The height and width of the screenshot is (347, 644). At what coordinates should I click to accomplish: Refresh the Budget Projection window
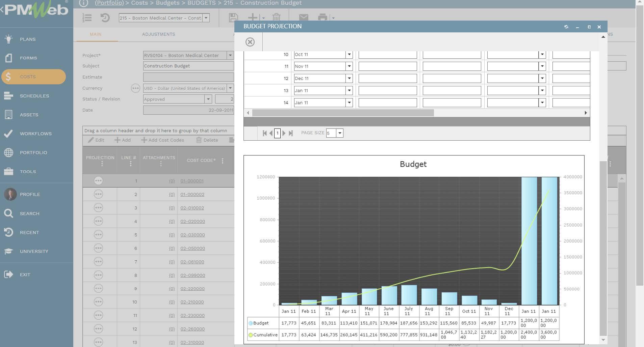point(566,27)
